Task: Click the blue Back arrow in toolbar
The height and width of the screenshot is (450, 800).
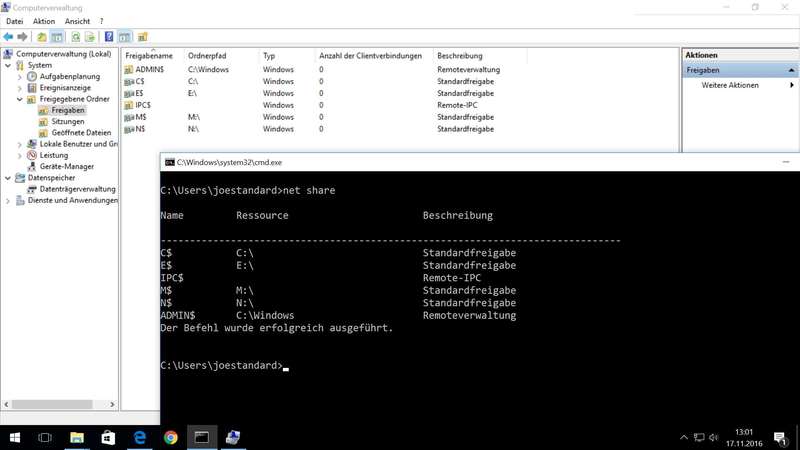Action: tap(8, 37)
